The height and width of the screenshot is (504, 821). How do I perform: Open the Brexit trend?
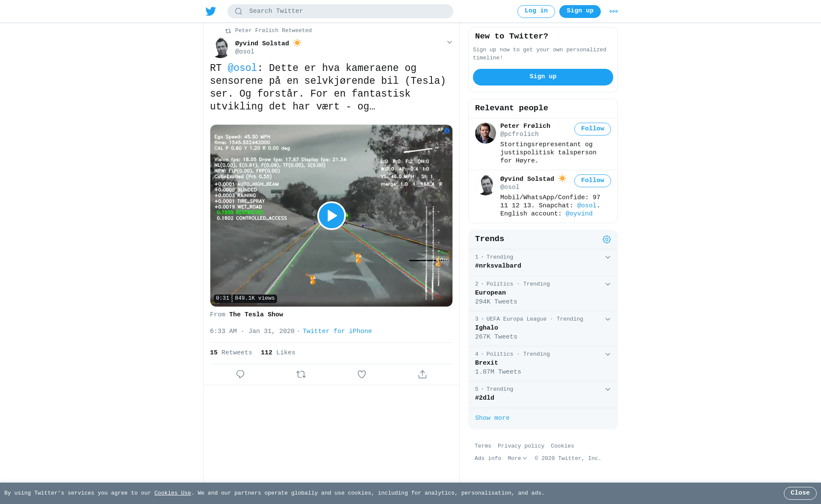point(487,363)
